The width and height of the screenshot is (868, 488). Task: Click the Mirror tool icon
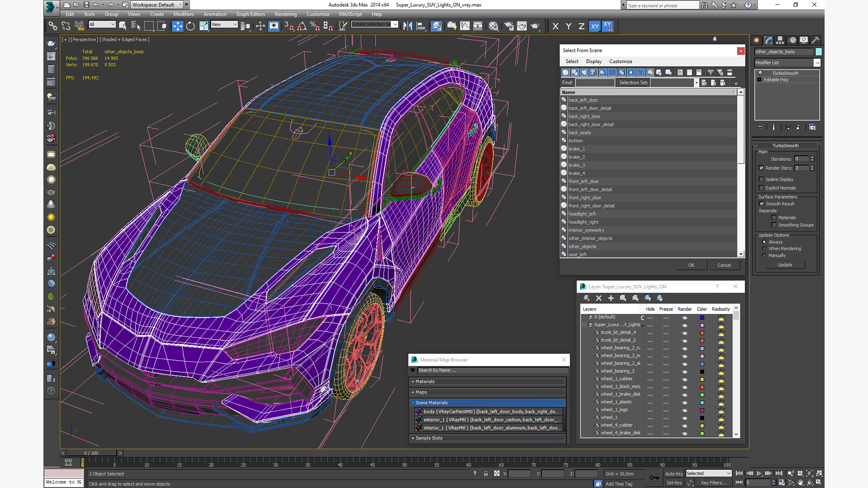(407, 26)
